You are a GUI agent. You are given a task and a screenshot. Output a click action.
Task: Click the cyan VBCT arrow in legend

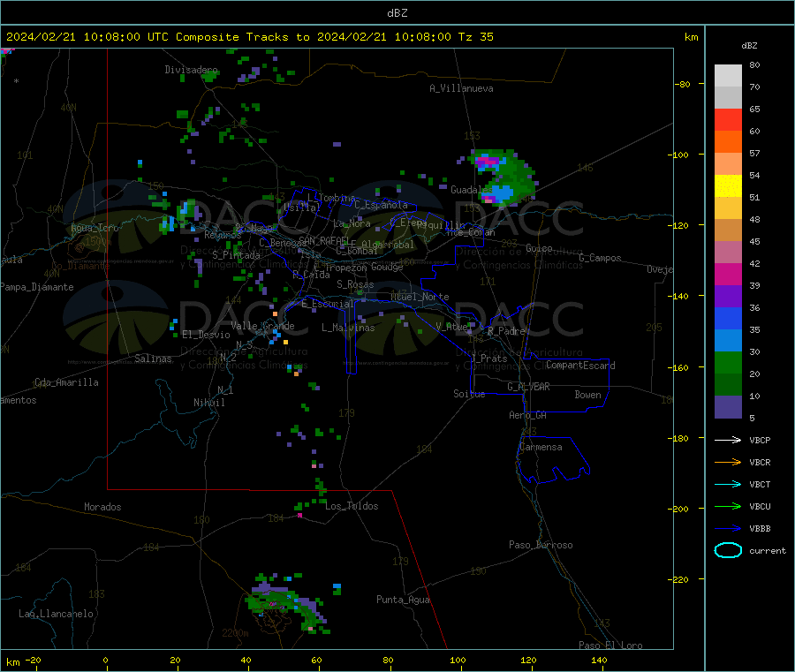click(728, 484)
